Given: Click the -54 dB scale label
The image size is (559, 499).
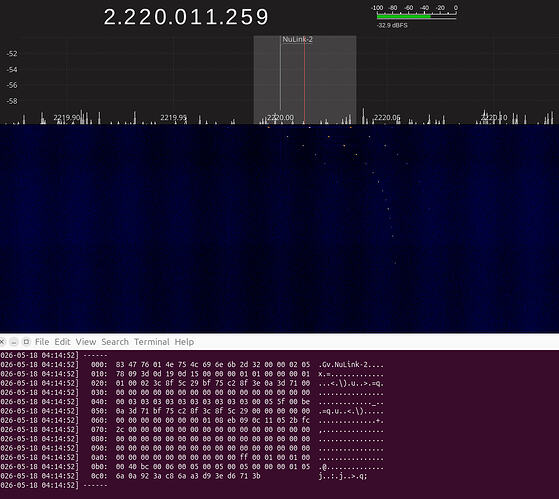Looking at the screenshot, I should click(12, 70).
